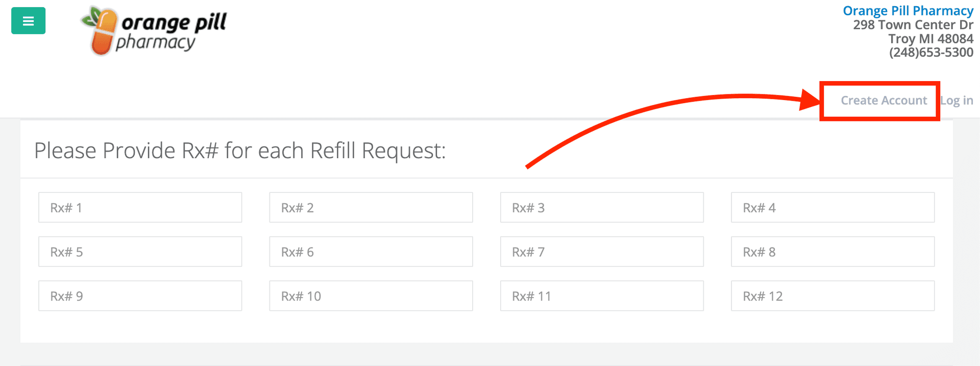The width and height of the screenshot is (980, 366).
Task: Click the Rx# 1 input field
Action: pos(140,207)
